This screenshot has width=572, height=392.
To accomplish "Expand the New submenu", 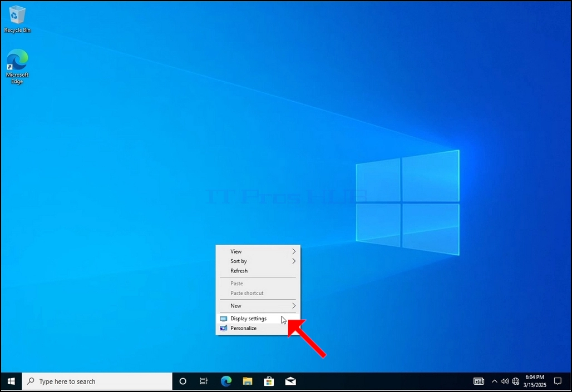I will tap(258, 306).
